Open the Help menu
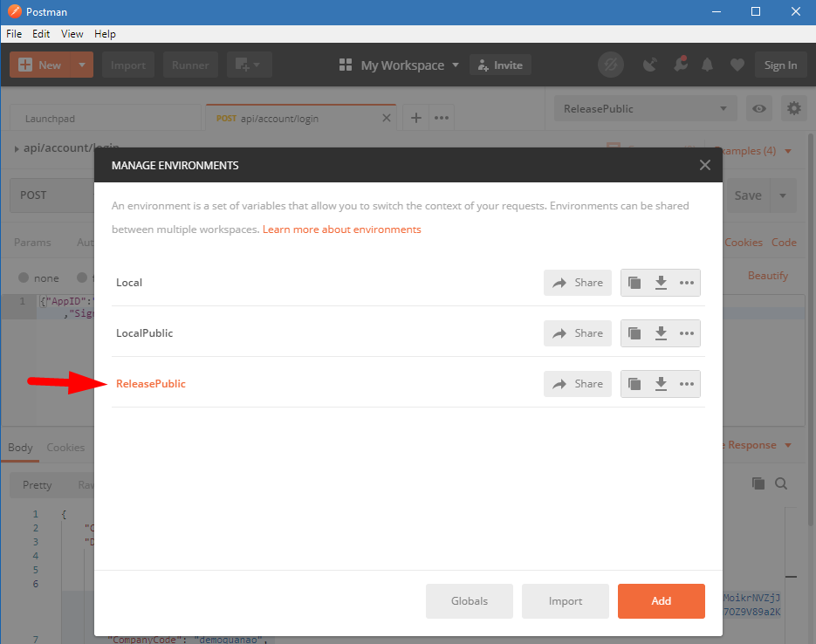Viewport: 816px width, 644px height. (105, 34)
